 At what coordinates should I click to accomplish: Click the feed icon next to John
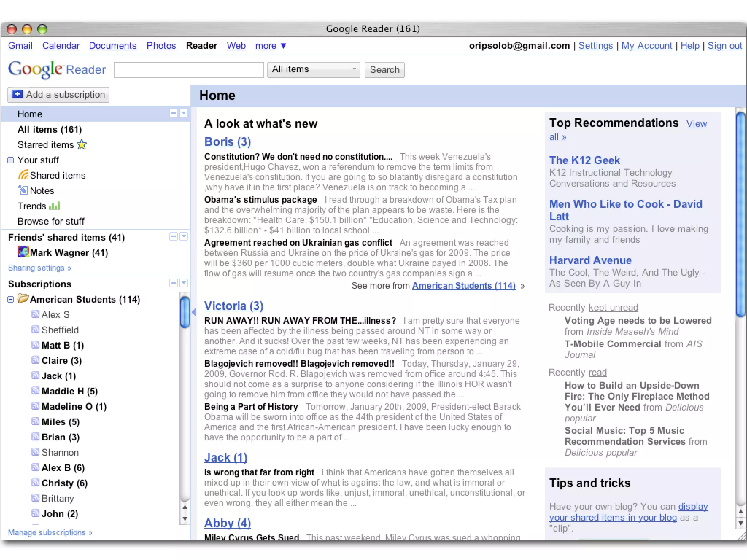click(35, 513)
